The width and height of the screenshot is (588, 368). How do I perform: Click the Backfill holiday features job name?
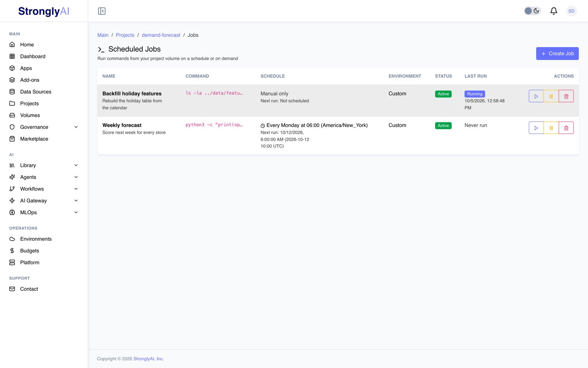(132, 93)
